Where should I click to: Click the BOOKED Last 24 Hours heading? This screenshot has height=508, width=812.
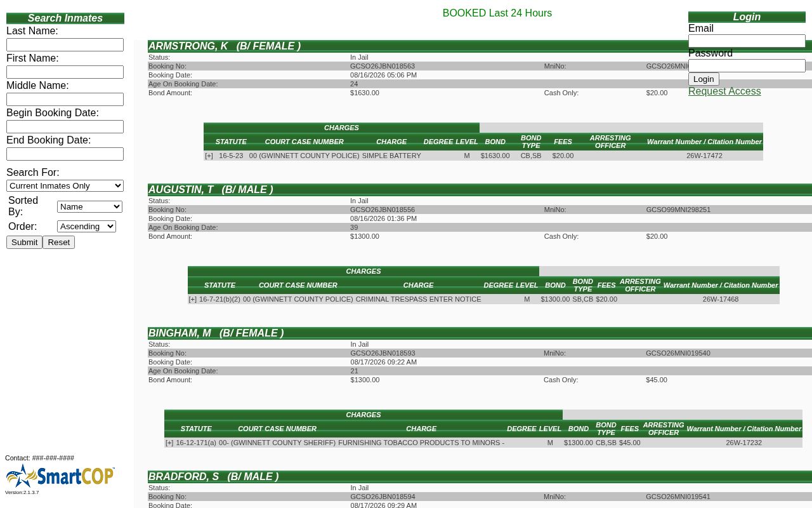point(497,13)
